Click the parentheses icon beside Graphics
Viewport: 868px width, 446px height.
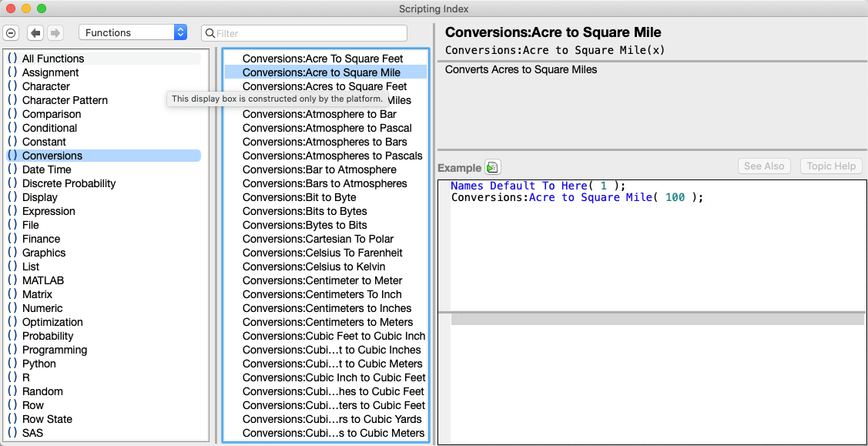(x=12, y=253)
